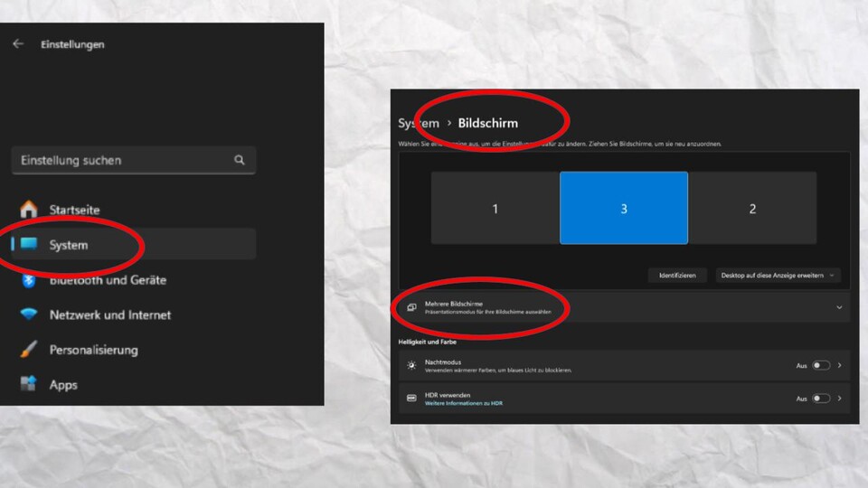Screen dimensions: 868x488
Task: Click the Mehrere Bildschirme icon
Action: [411, 307]
